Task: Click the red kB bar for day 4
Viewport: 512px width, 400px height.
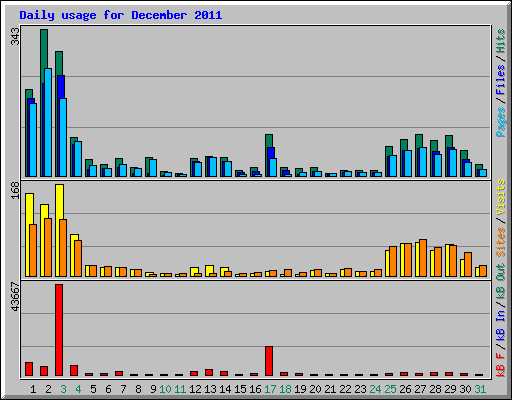Action: (74, 371)
